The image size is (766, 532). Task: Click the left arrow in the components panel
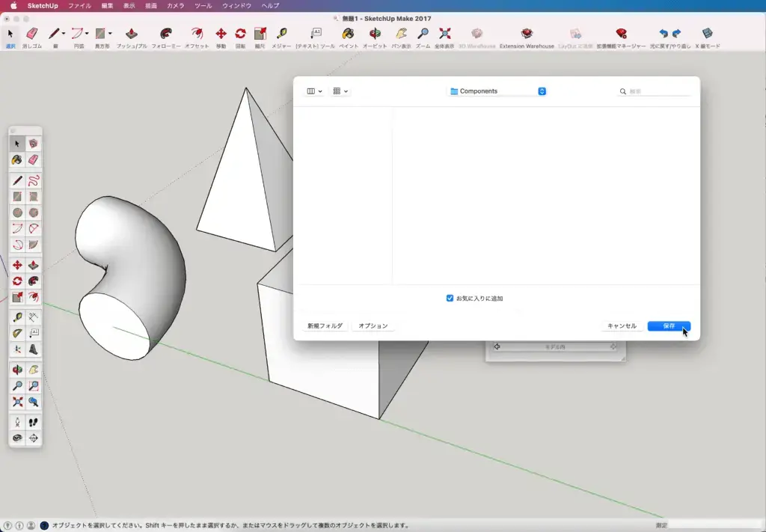pos(497,347)
